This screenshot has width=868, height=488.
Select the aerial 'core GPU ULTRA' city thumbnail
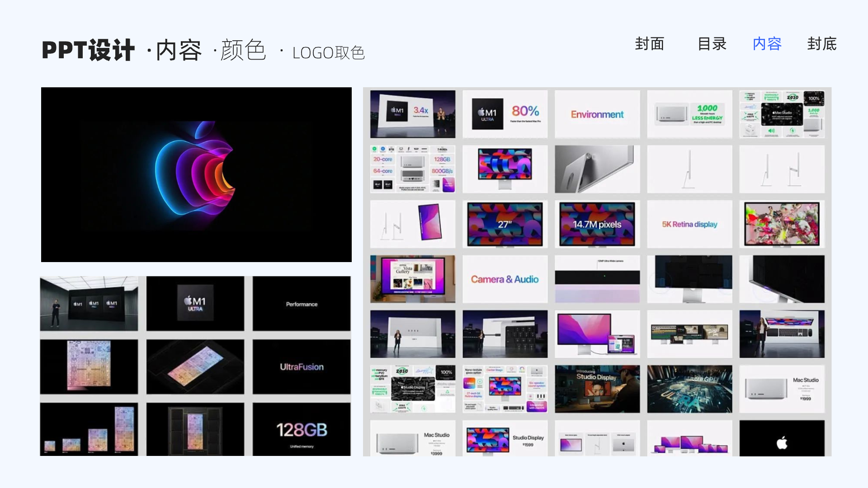click(689, 389)
